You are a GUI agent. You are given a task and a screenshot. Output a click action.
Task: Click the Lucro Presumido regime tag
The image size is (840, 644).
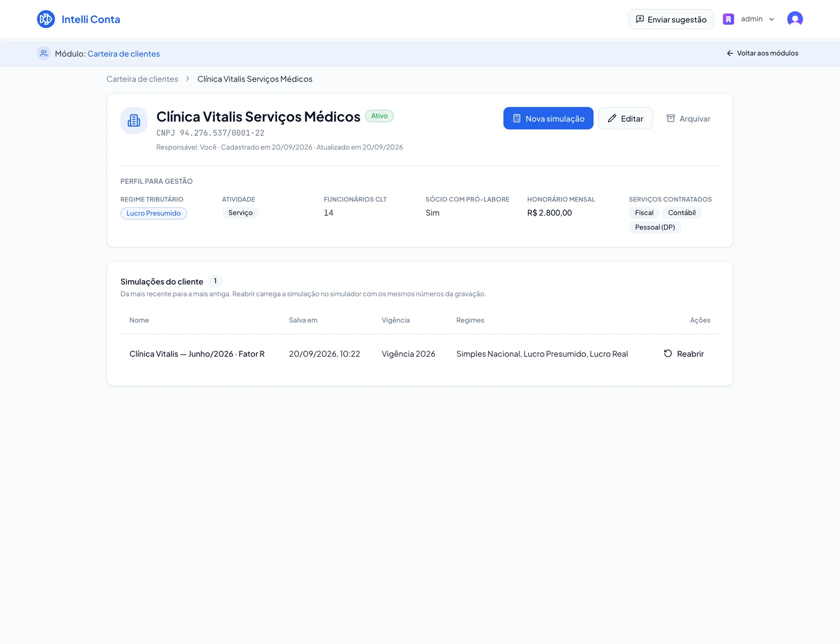click(154, 213)
